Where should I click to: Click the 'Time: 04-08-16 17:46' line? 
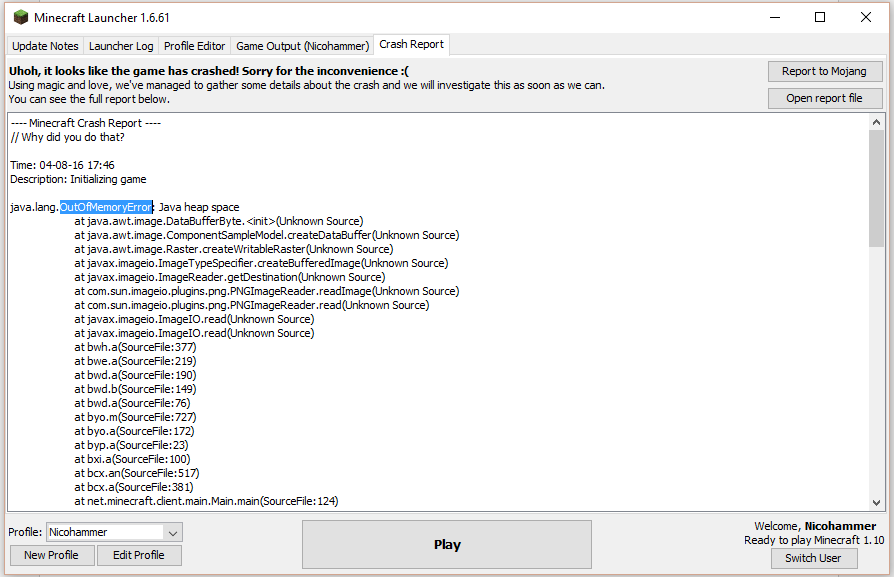(x=62, y=165)
